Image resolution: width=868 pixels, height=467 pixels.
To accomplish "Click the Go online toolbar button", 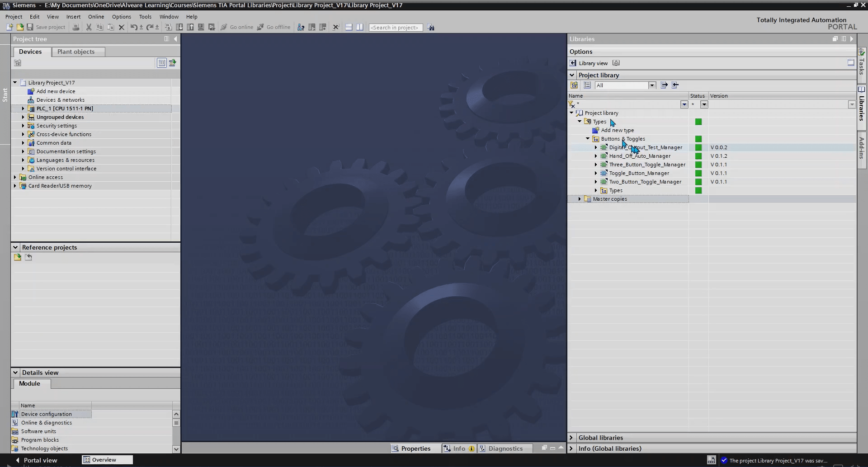I will coord(237,27).
